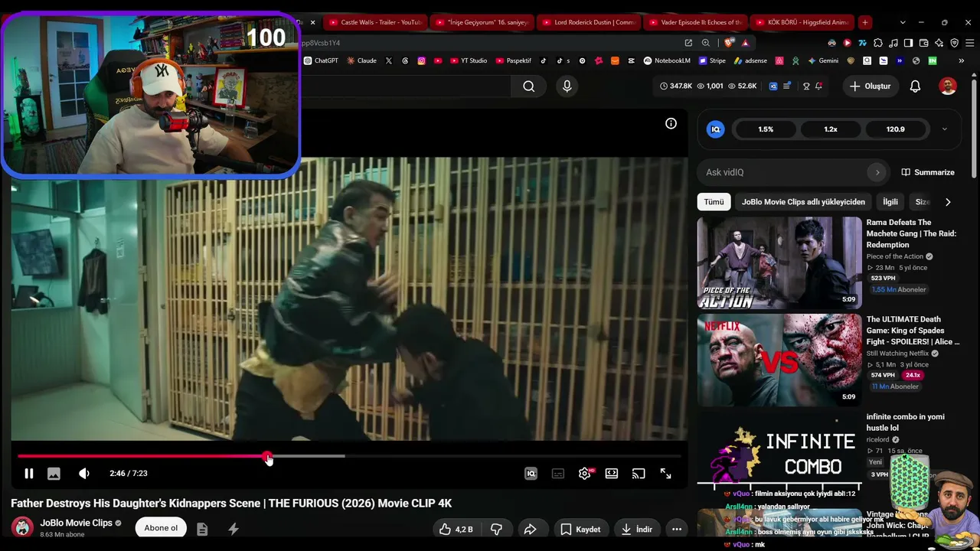The height and width of the screenshot is (551, 980).
Task: Open the browser main menu
Action: pyautogui.click(x=969, y=43)
